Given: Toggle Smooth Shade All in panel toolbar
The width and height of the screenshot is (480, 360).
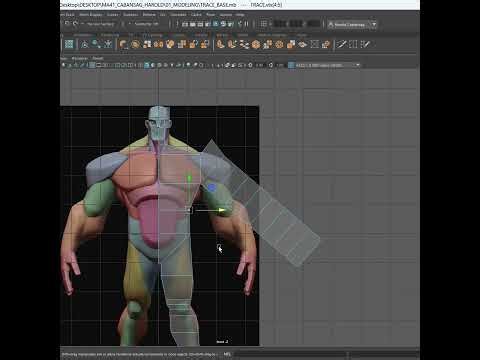Looking at the screenshot, I should (147, 65).
